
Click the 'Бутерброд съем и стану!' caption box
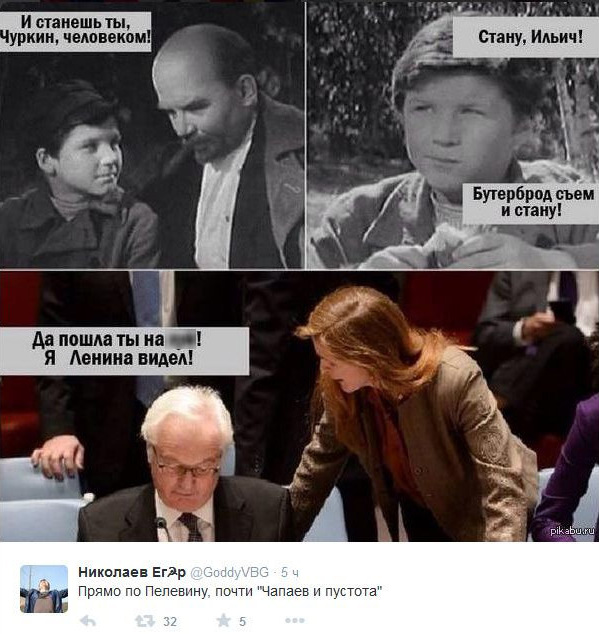tap(530, 203)
